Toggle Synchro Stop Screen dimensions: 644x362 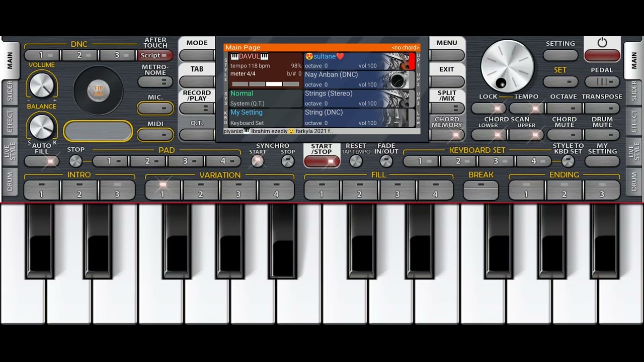(287, 161)
